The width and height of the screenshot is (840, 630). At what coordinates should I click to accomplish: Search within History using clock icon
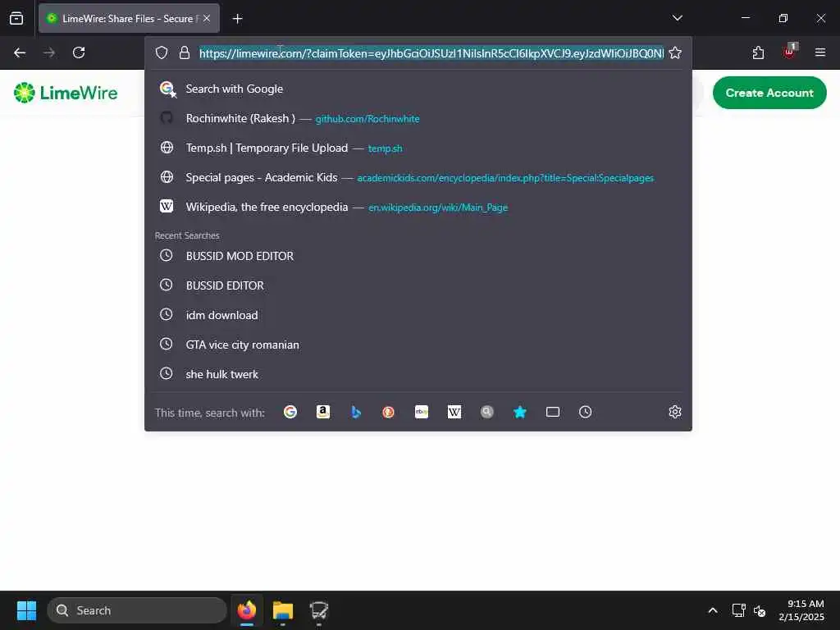pos(586,412)
